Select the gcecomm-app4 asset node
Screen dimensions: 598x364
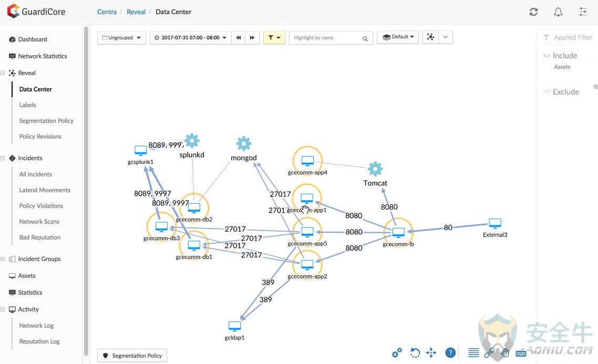[307, 161]
